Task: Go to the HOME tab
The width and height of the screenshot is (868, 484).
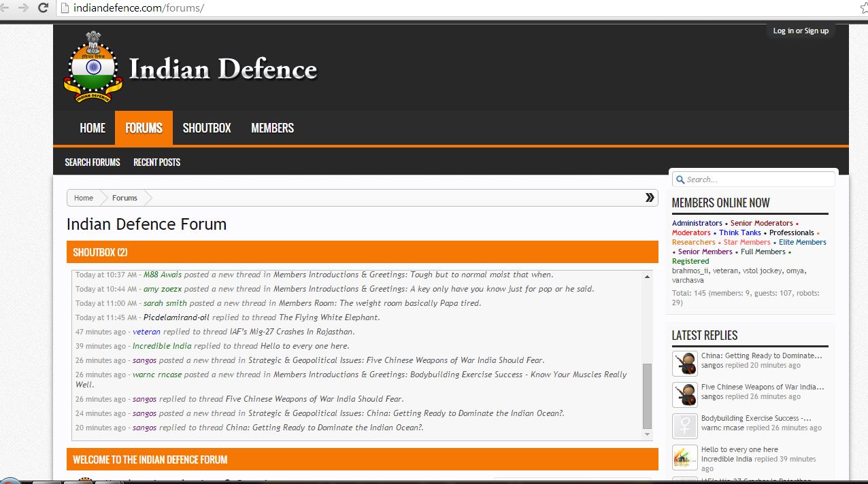Action: (x=93, y=128)
